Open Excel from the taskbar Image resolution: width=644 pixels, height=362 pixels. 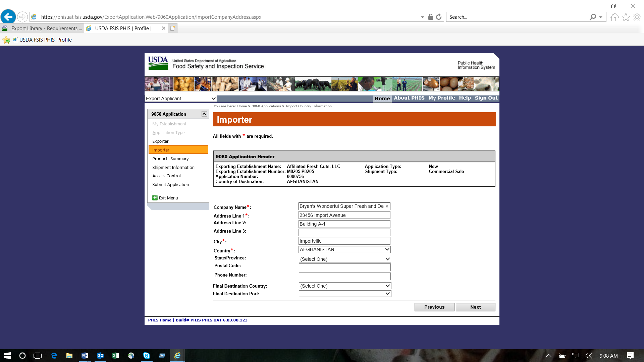[x=116, y=356]
